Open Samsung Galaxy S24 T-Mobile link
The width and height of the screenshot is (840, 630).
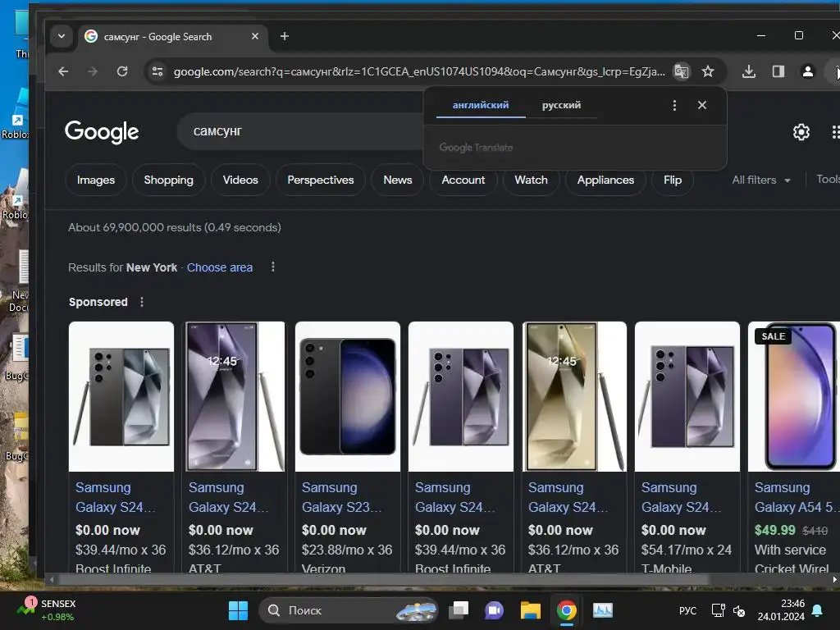pyautogui.click(x=681, y=497)
